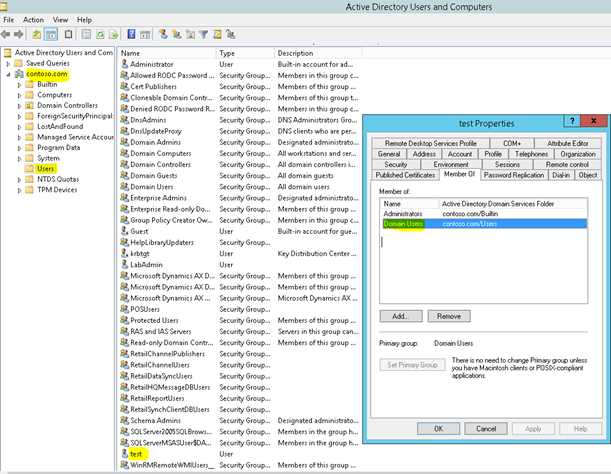Open the Action menu
Viewport: 611px width, 474px height.
click(33, 19)
